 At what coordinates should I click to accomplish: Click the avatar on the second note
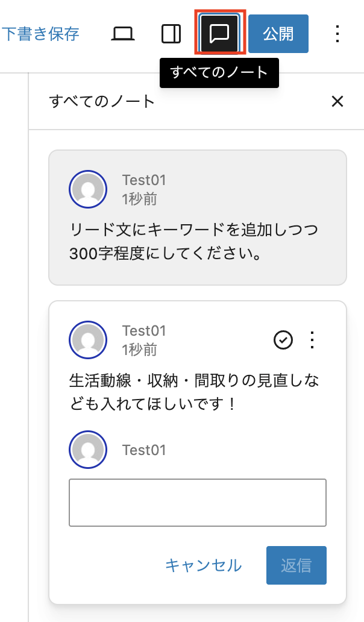point(88,340)
